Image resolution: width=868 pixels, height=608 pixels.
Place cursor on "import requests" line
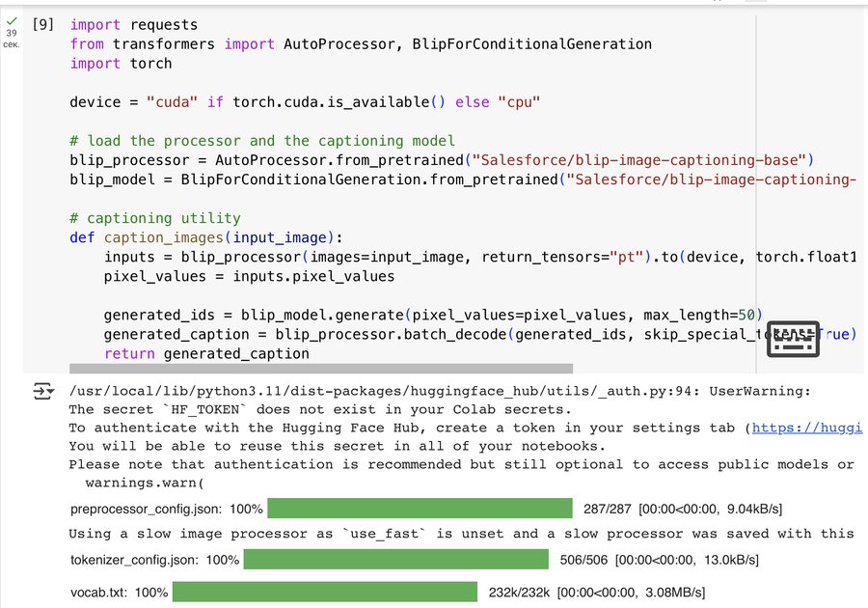click(133, 24)
